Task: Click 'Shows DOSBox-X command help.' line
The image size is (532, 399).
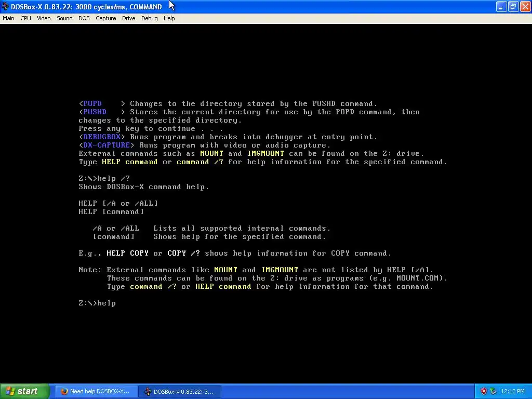Action: coord(143,187)
